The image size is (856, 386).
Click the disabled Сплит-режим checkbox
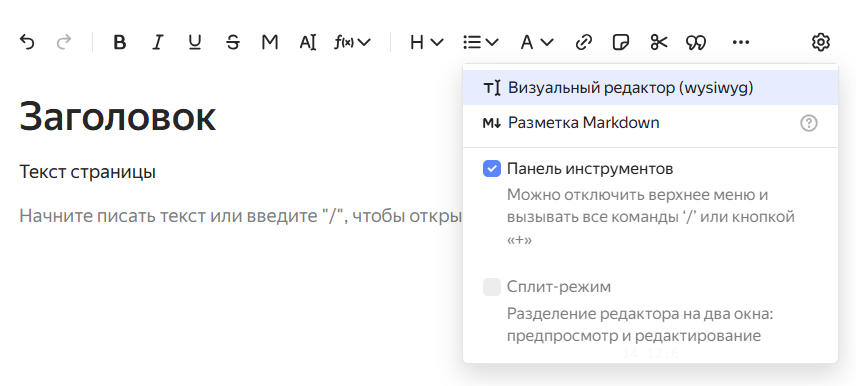tap(492, 287)
